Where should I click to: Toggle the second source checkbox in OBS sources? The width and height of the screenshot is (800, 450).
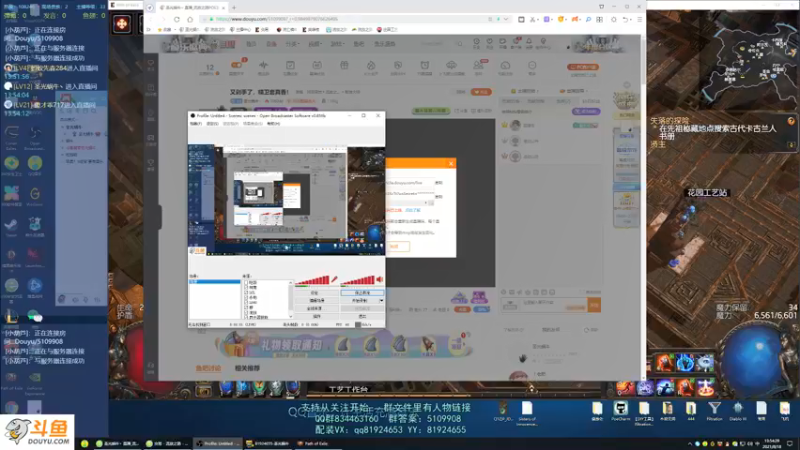click(x=246, y=287)
